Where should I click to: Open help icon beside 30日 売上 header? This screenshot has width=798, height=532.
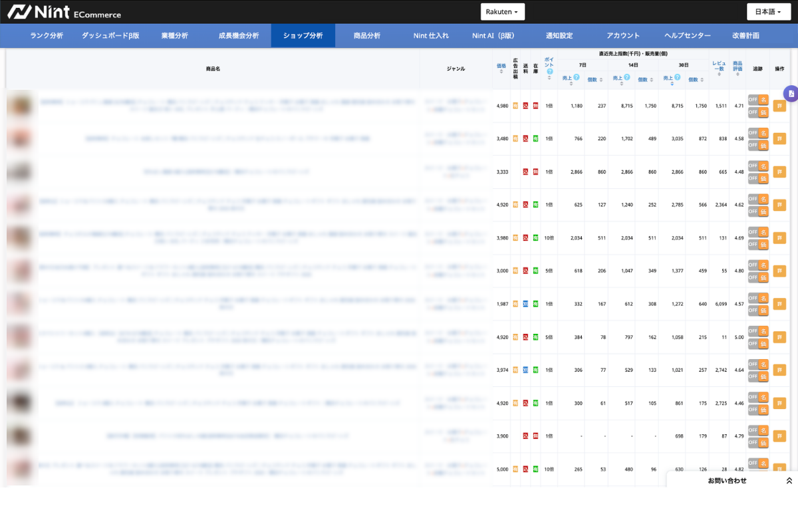[x=676, y=77]
